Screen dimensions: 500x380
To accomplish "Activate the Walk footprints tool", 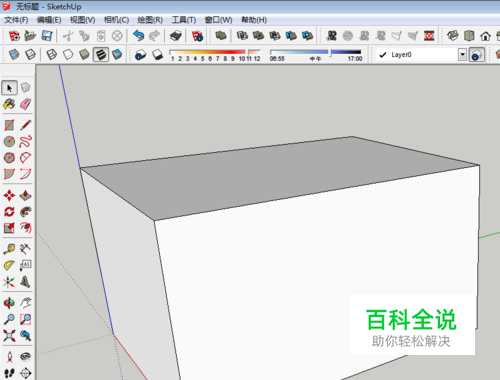I will [x=9, y=373].
